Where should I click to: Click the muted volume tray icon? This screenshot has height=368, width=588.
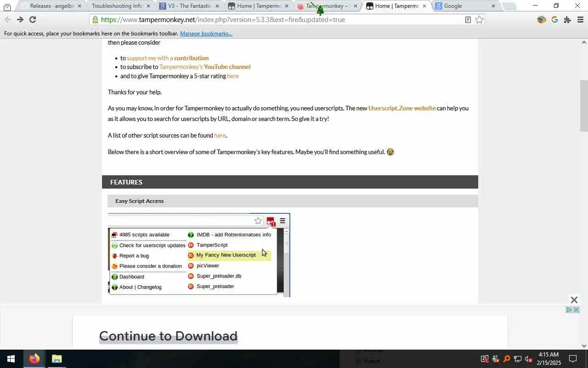(x=529, y=359)
